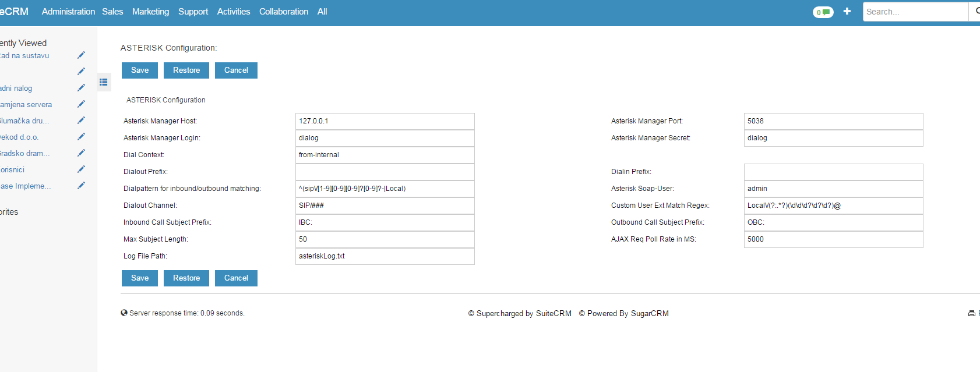Click the edit pencil next to 'lumačka dru...'

pos(81,121)
